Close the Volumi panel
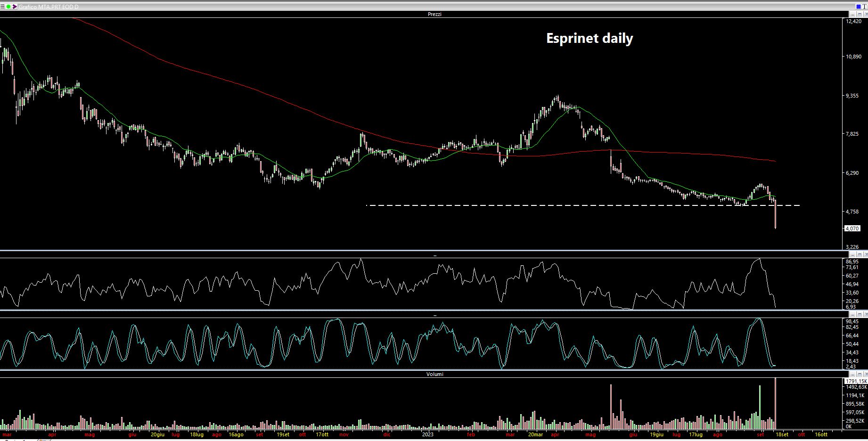 866,374
